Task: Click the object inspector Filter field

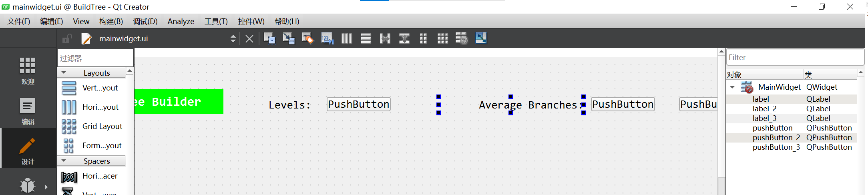Action: [x=795, y=57]
